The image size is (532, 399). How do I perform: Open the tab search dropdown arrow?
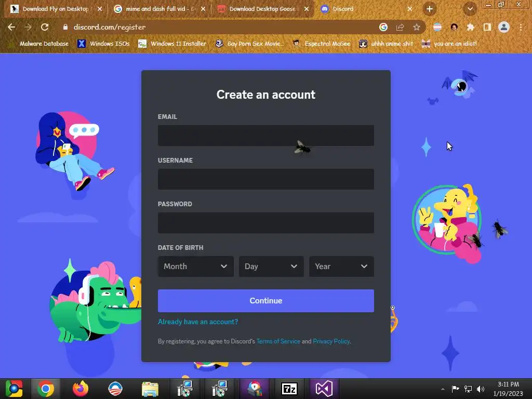tap(470, 9)
